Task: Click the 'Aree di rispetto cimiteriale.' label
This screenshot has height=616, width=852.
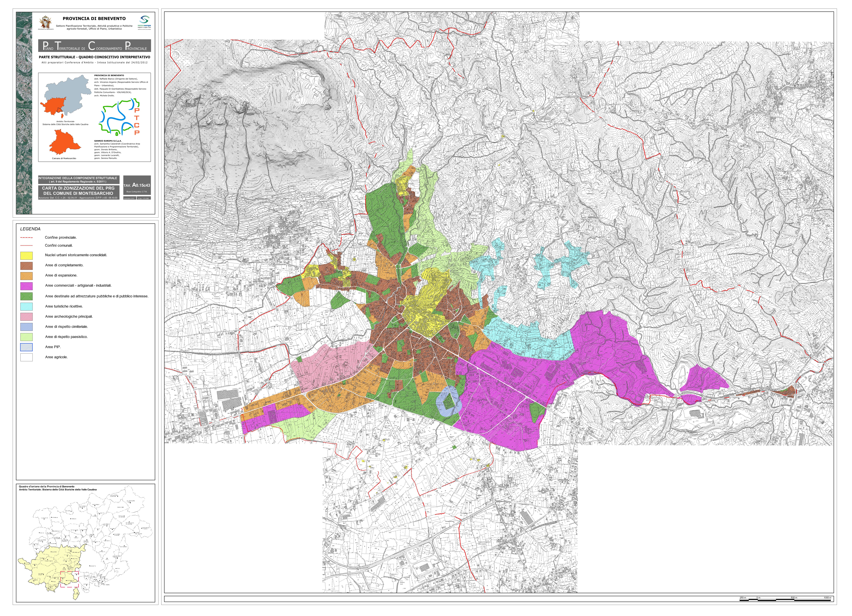Action: click(x=66, y=327)
